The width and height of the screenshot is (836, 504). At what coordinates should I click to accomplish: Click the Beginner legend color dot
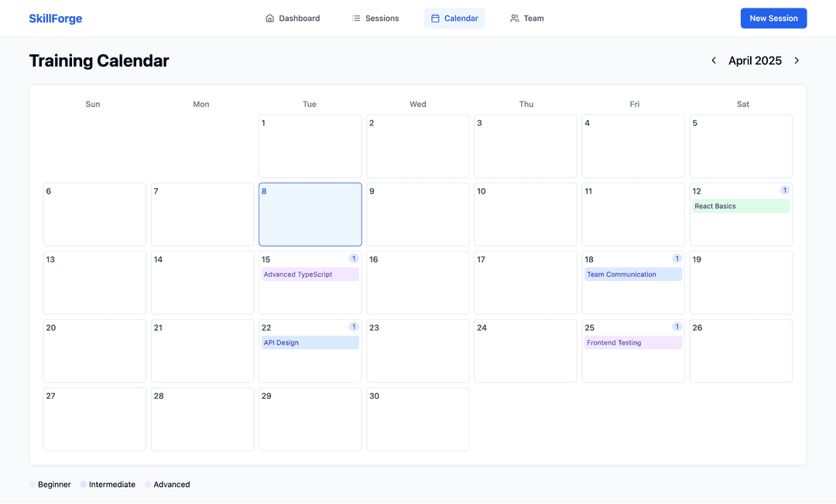click(31, 484)
